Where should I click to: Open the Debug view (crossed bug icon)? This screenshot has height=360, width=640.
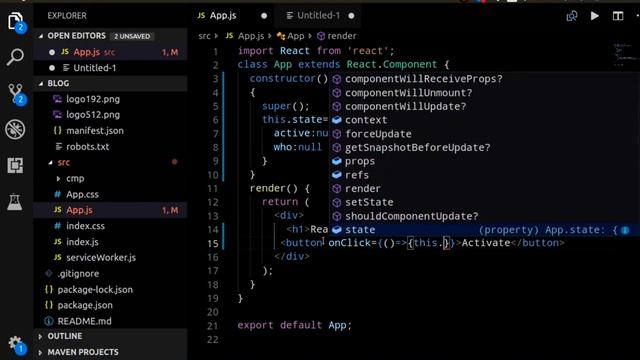click(16, 129)
